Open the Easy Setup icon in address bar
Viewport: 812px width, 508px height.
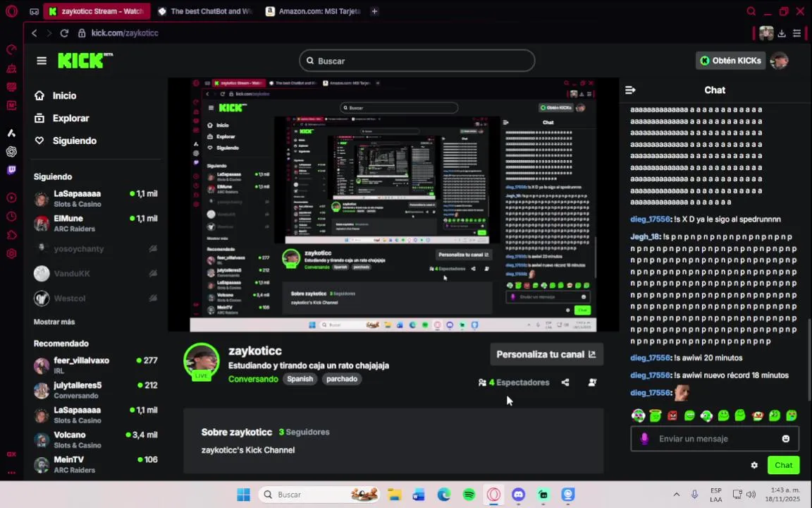point(797,33)
